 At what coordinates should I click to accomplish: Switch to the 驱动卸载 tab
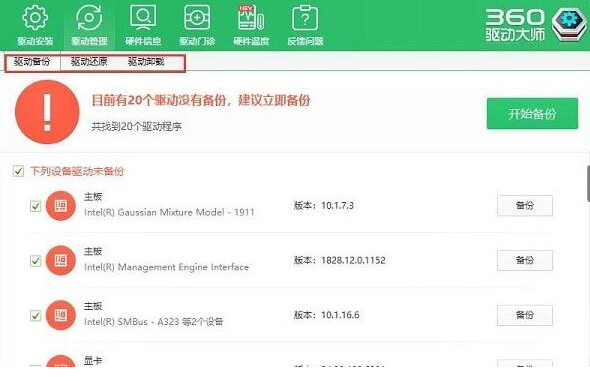coord(146,62)
